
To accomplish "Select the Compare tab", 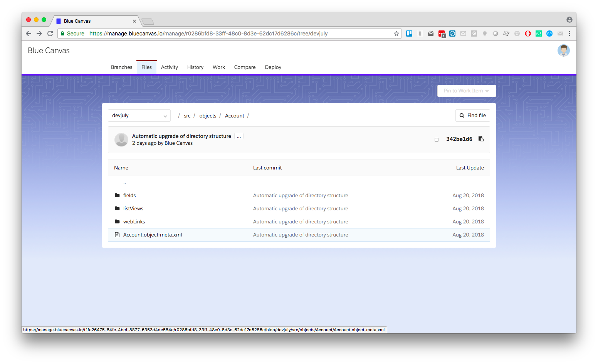I will coord(245,67).
